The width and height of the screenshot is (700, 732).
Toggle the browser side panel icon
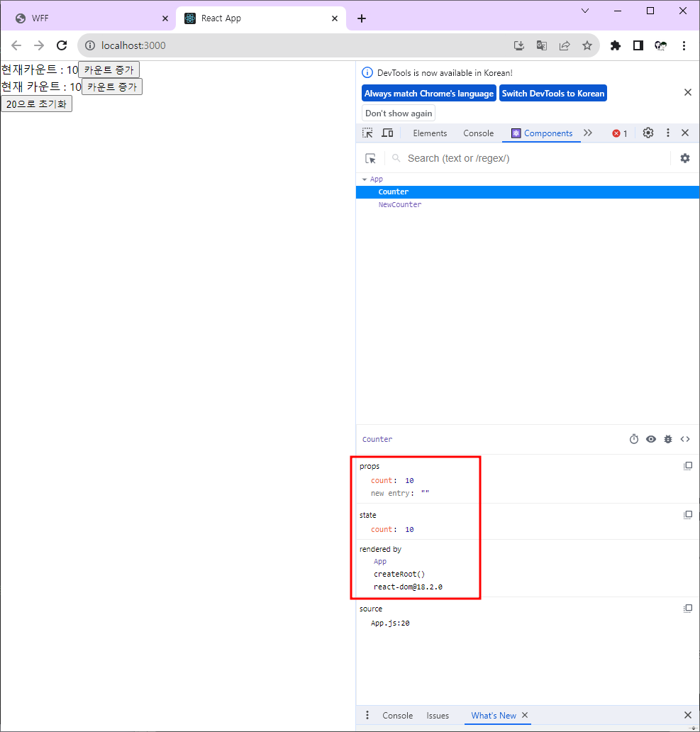pyautogui.click(x=638, y=45)
